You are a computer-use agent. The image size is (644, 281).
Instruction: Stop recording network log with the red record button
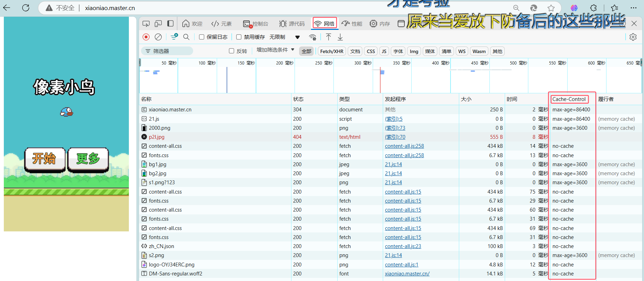(x=146, y=37)
